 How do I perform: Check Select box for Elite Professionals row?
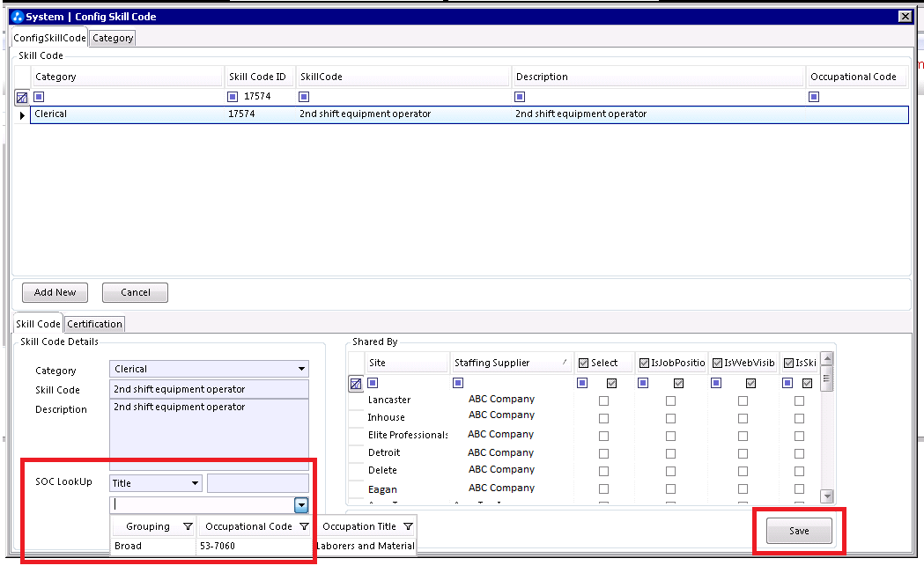pos(603,437)
